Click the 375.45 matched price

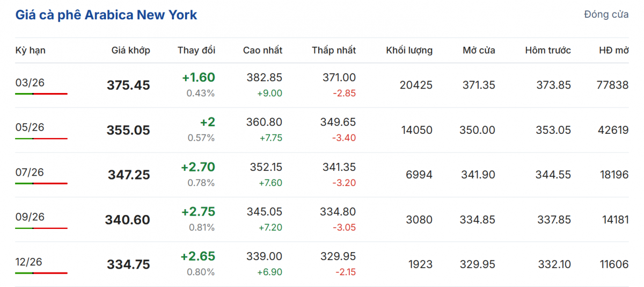coord(128,85)
